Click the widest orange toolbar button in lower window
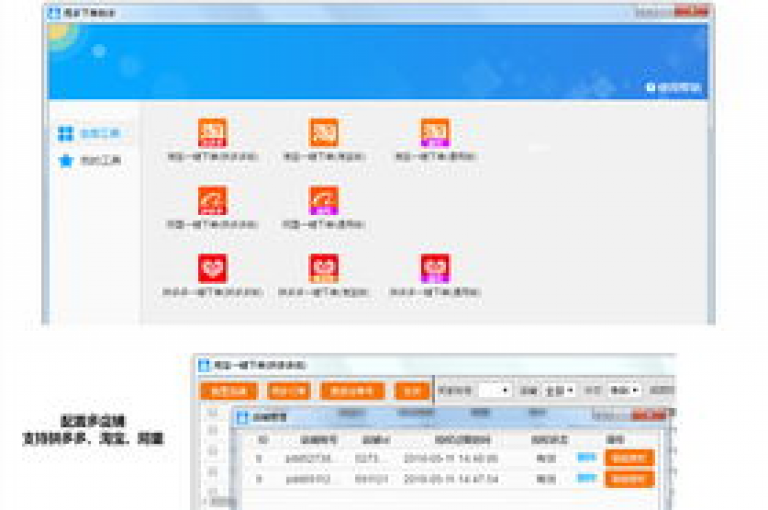The width and height of the screenshot is (768, 510). coord(352,391)
